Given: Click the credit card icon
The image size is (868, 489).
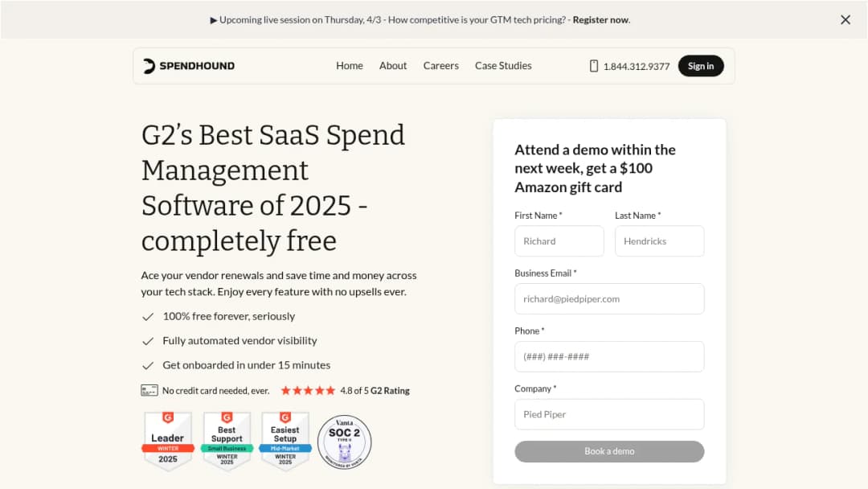Looking at the screenshot, I should click(149, 390).
